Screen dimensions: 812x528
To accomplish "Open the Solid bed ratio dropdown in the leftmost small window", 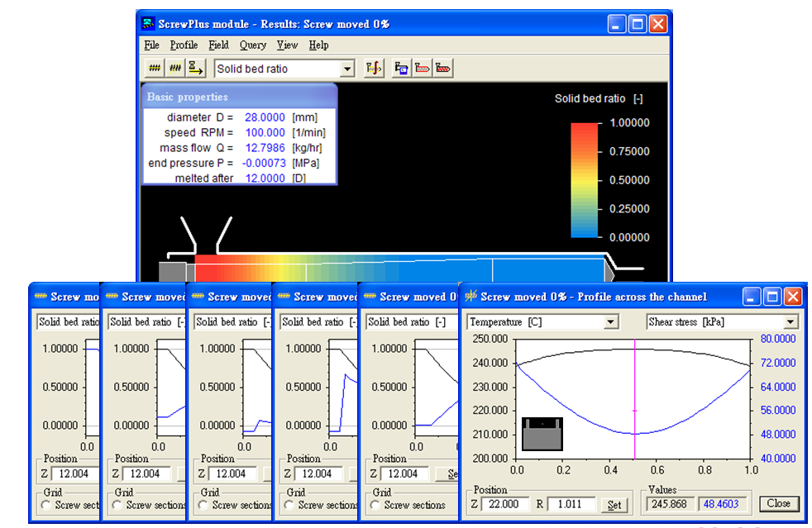I will (x=67, y=322).
